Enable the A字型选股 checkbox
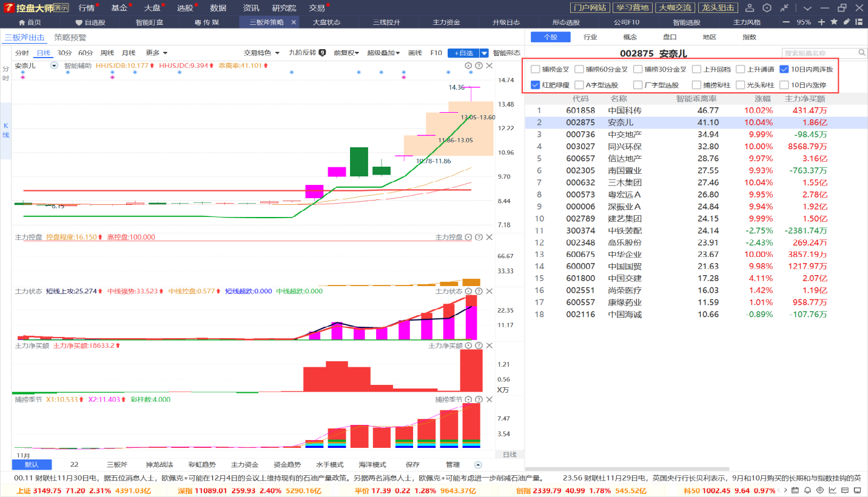The height and width of the screenshot is (497, 868). coord(579,85)
